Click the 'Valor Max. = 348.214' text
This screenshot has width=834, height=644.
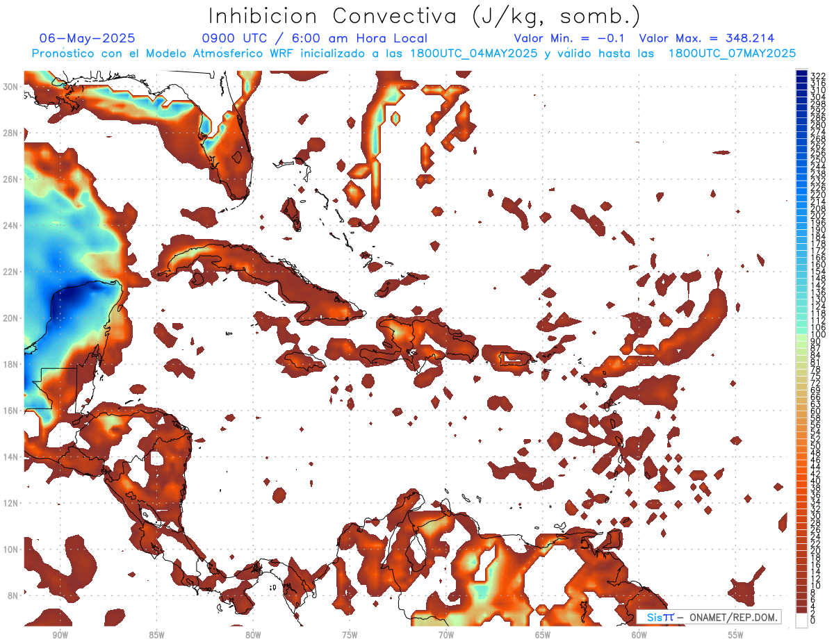707,38
